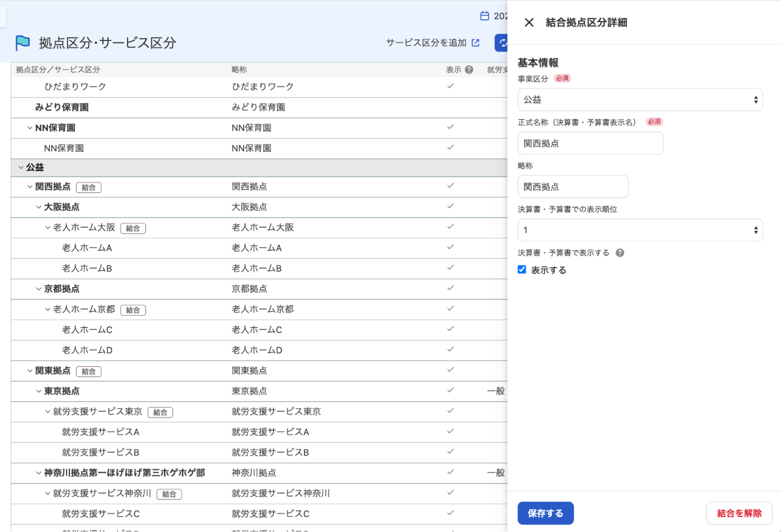Collapse the 京都拠点 tree node
781x532 pixels.
coord(39,289)
